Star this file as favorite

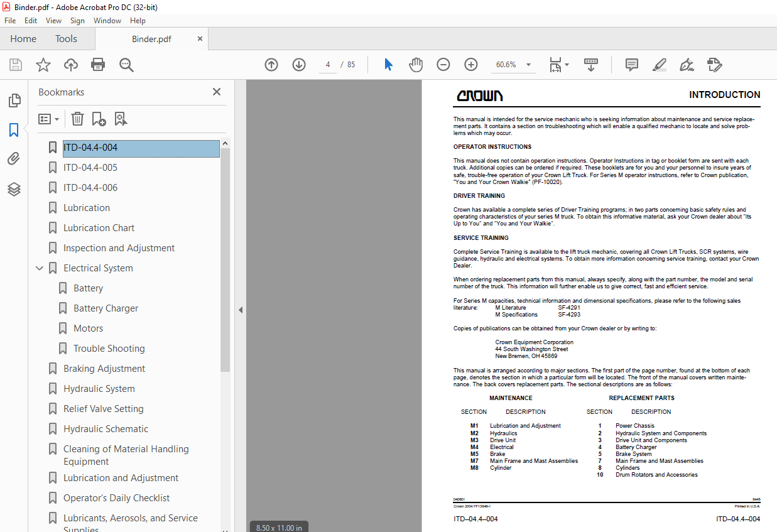pyautogui.click(x=43, y=65)
